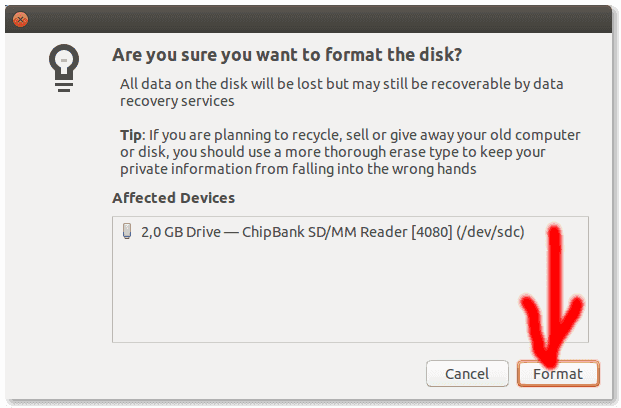Click Cancel to abort formatting
Viewport: 621px width, 408px height.
click(467, 373)
